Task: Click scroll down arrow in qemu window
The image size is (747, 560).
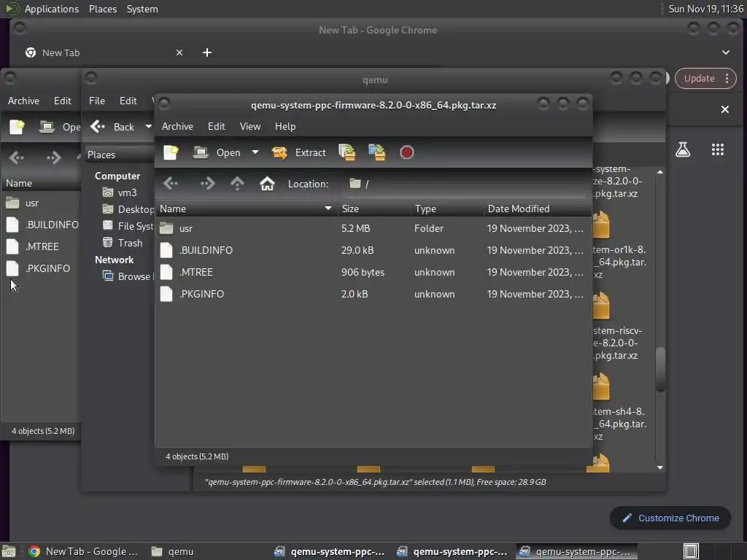Action: pos(659,467)
